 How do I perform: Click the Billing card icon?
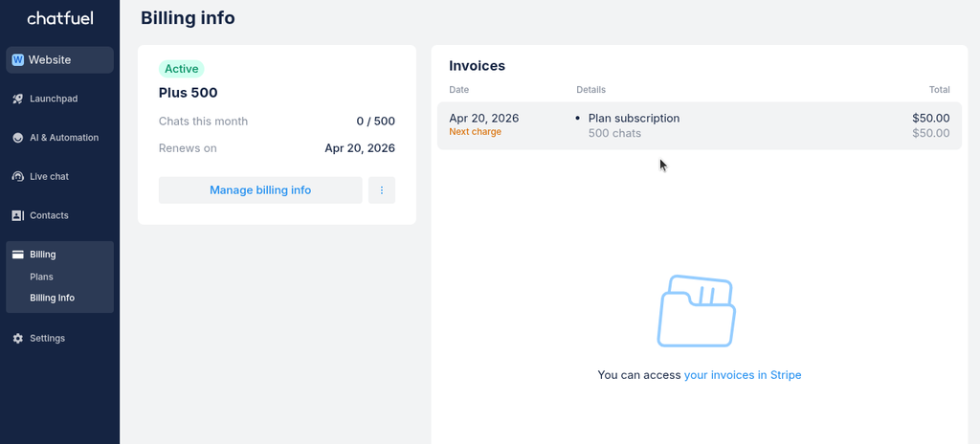17,255
